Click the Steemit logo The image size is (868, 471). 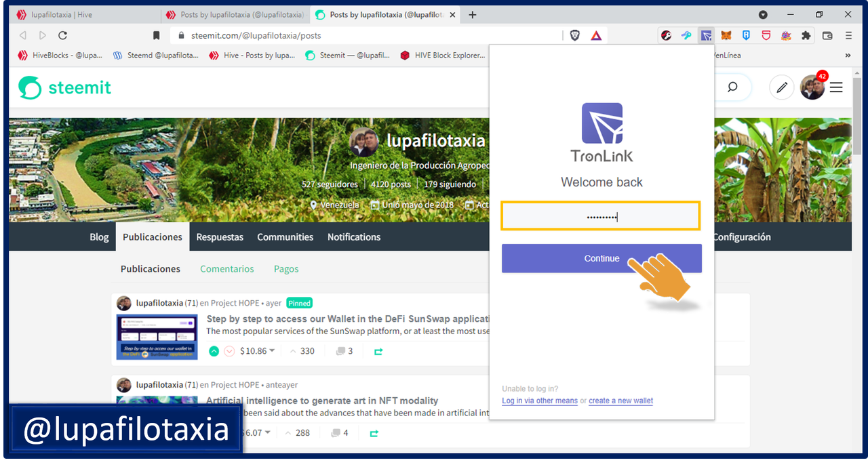[x=65, y=87]
